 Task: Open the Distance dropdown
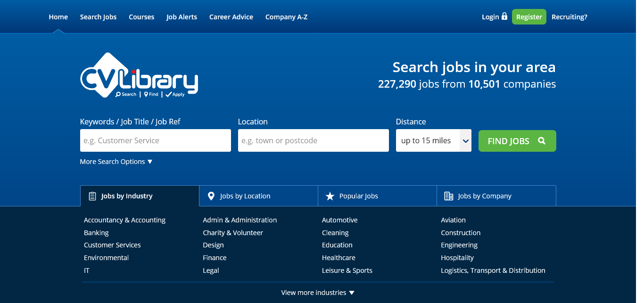433,140
